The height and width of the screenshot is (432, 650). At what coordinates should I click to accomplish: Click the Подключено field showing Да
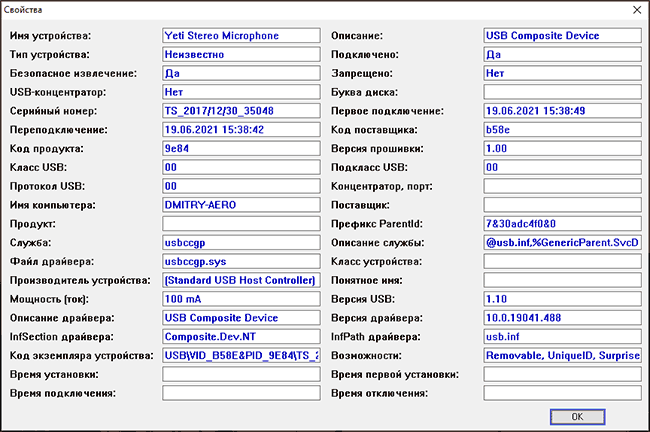(x=563, y=54)
